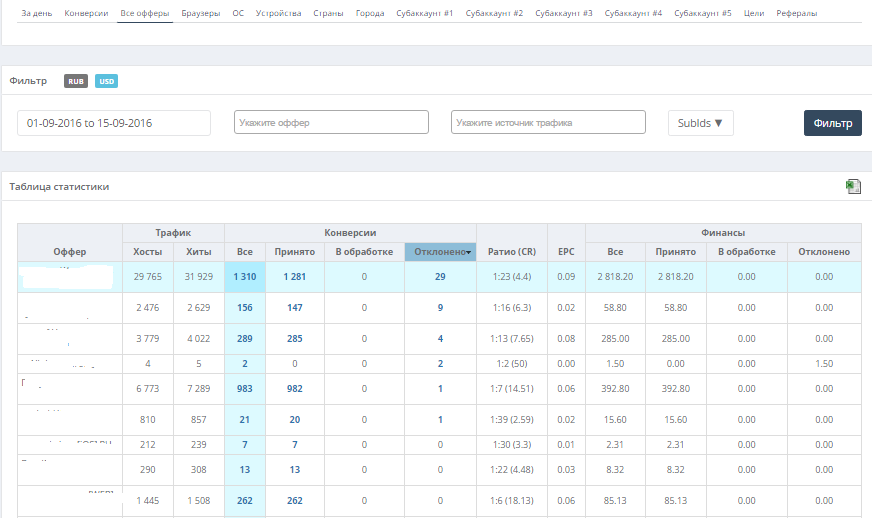Click hits value 31 929

pos(199,277)
